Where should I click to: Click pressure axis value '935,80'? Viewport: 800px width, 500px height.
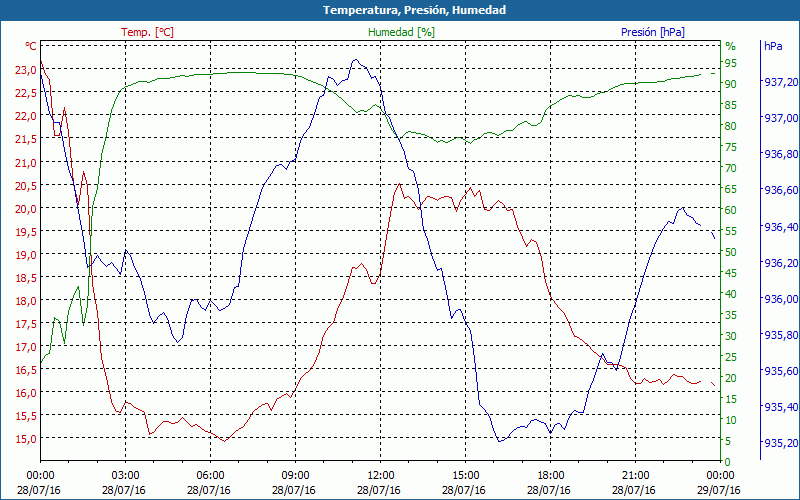[780, 335]
